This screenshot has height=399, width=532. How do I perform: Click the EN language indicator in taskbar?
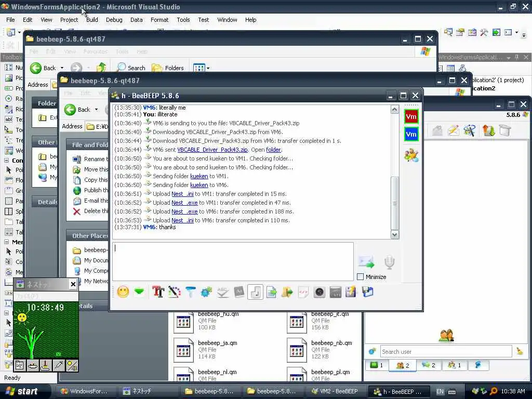coord(440,391)
